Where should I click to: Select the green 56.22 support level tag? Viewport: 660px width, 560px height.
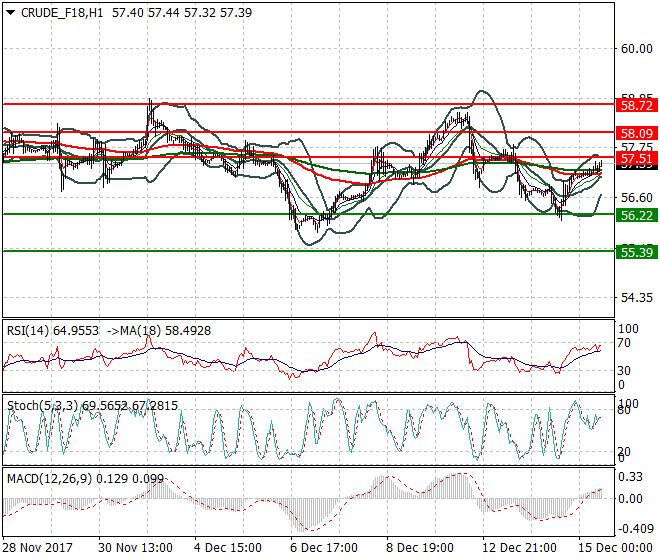(636, 215)
